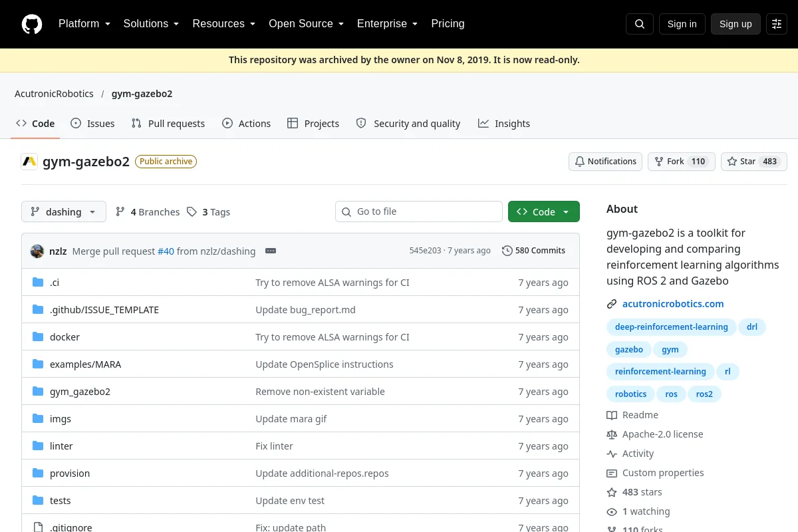This screenshot has height=532, width=798.
Task: Click the tag icon beside 3 Tags
Action: coord(192,212)
